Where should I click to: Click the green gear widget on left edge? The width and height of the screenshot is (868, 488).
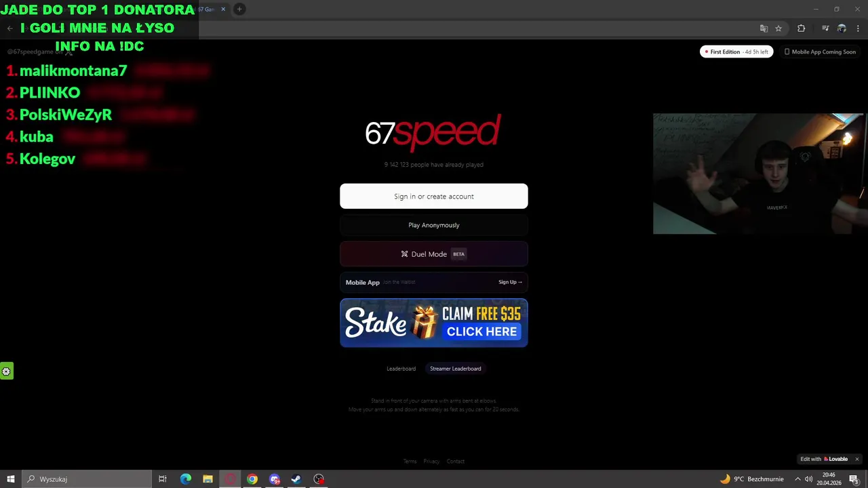6,371
